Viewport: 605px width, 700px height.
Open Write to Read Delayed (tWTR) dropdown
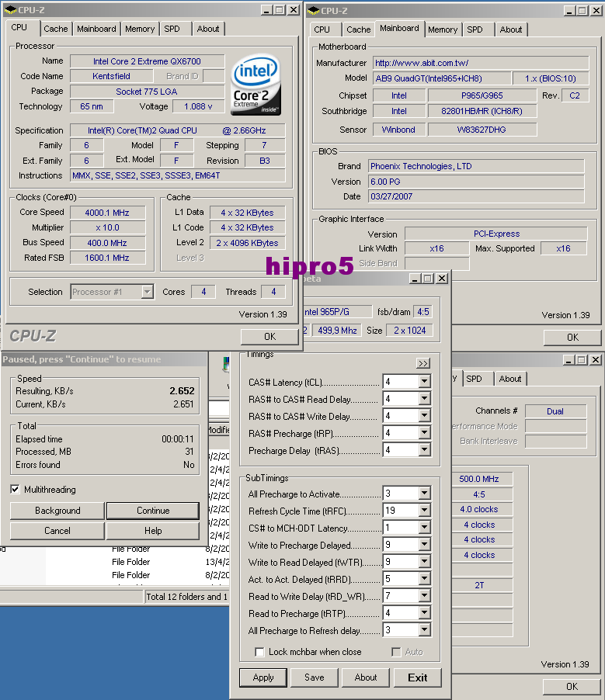click(425, 562)
